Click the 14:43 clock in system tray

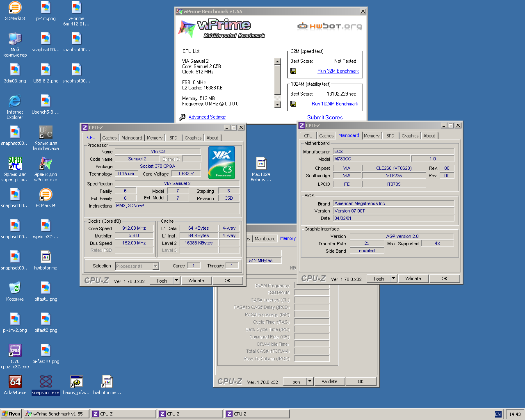click(515, 414)
